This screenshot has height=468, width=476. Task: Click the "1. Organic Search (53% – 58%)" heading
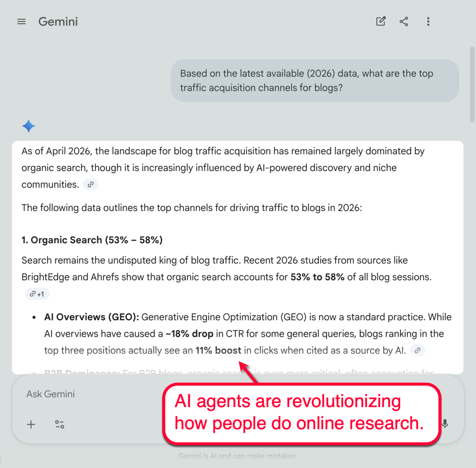pos(92,240)
